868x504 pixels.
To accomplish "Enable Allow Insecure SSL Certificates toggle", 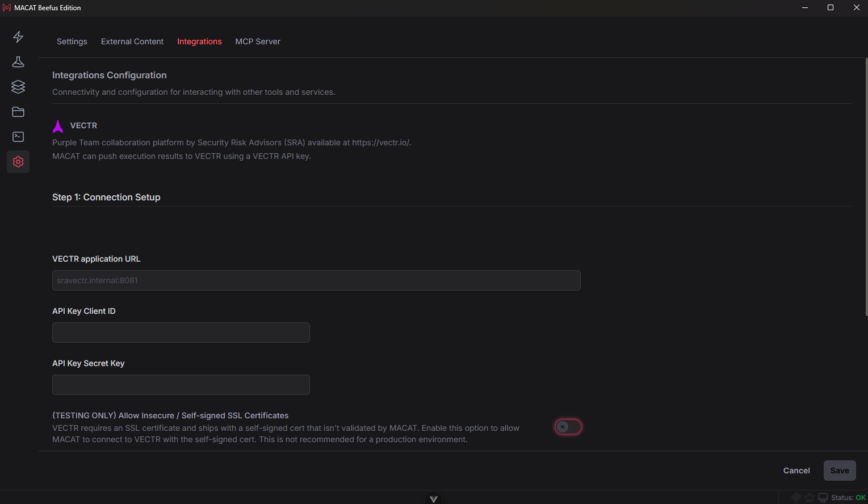I will click(568, 427).
